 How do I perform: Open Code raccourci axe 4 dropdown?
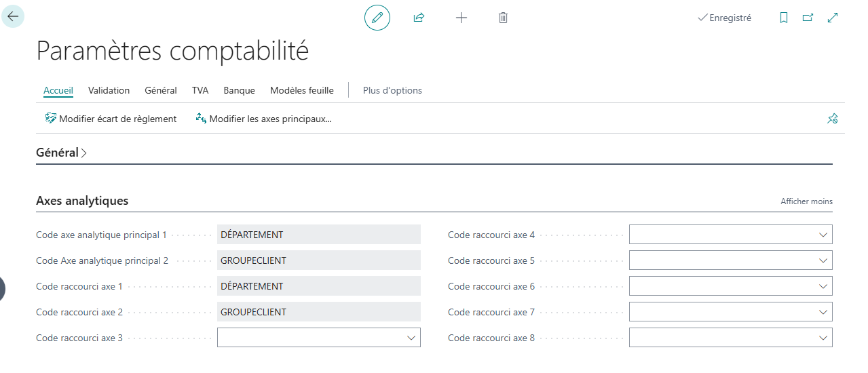pyautogui.click(x=823, y=235)
